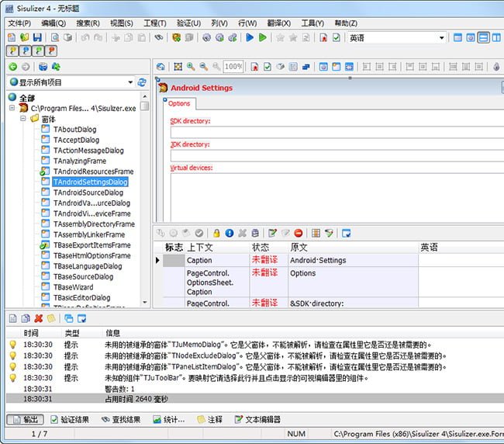504x444 pixels.
Task: Click the yellow lock icon in translation toolbar
Action: pos(217,232)
